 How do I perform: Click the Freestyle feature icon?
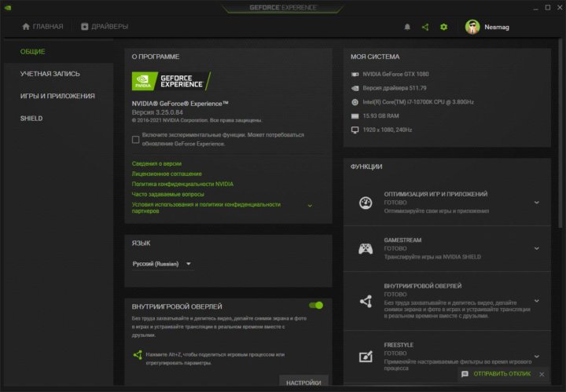(365, 356)
